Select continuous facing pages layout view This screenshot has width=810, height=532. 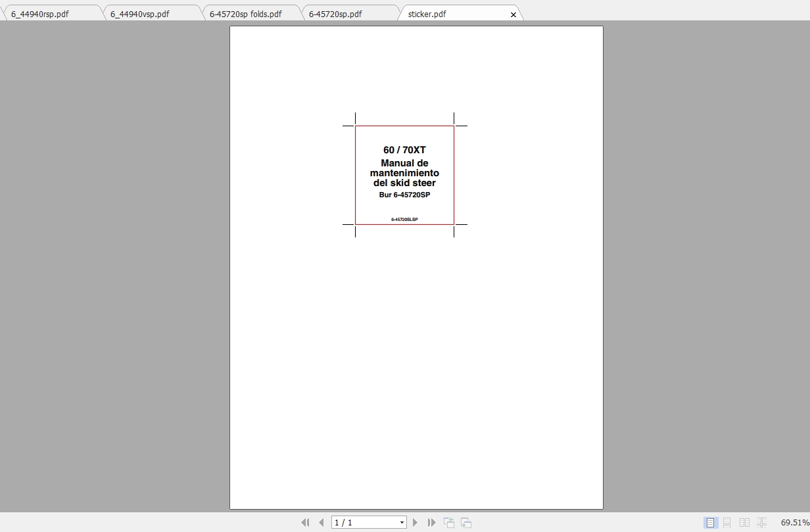pyautogui.click(x=761, y=522)
